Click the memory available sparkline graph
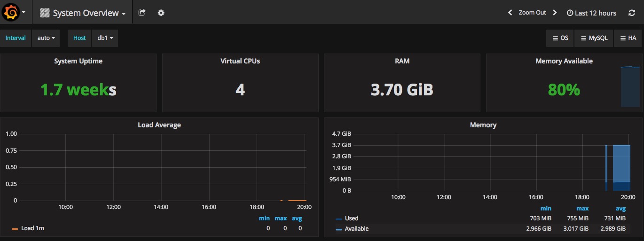 click(630, 86)
